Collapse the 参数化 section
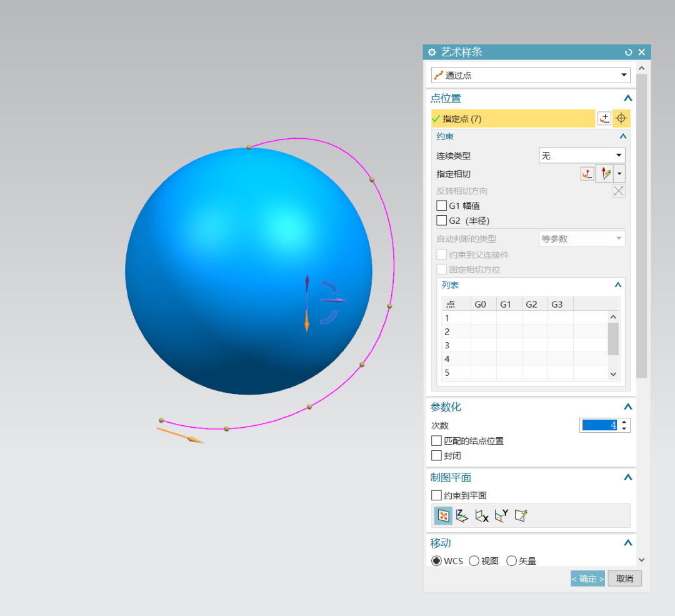675x616 pixels. pyautogui.click(x=627, y=406)
